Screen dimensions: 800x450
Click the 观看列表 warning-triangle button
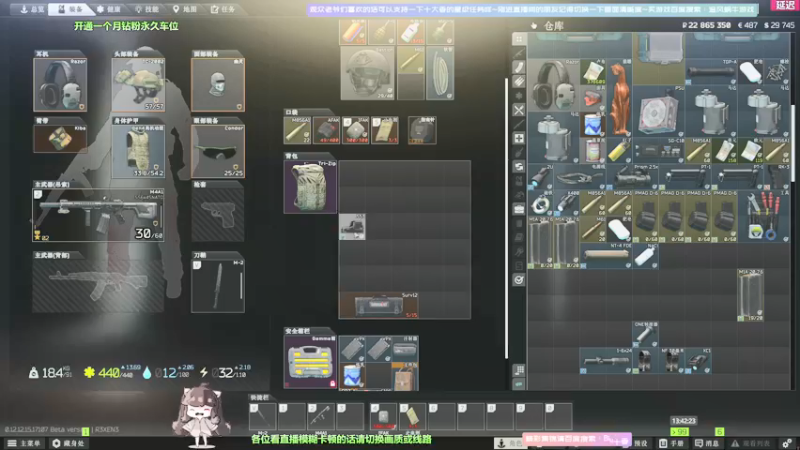751,443
